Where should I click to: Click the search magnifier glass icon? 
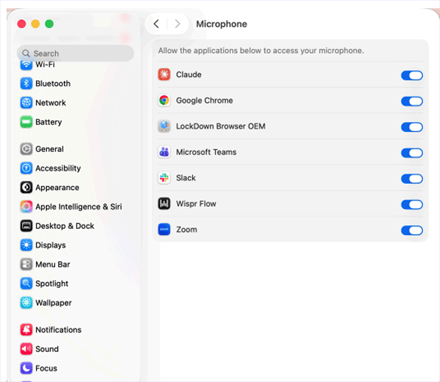pyautogui.click(x=26, y=53)
